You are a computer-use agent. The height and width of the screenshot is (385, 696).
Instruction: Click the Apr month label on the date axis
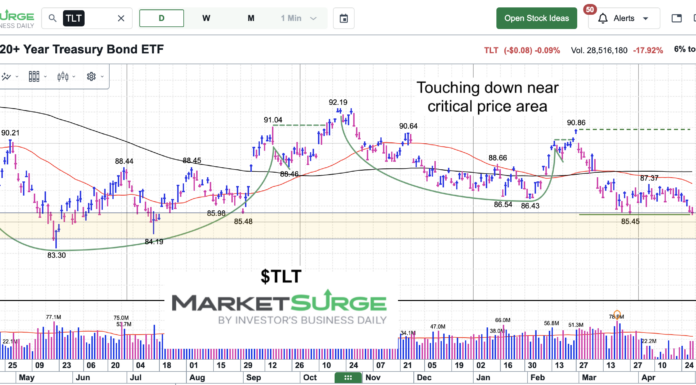(650, 378)
